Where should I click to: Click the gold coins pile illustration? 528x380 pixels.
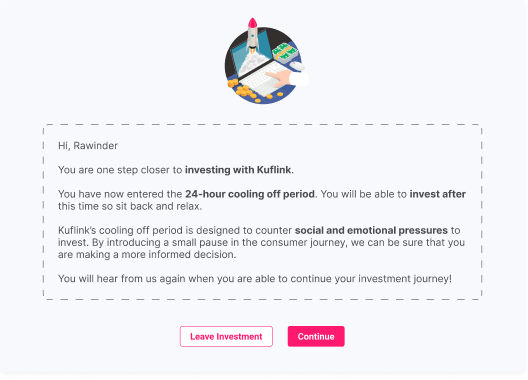click(245, 90)
